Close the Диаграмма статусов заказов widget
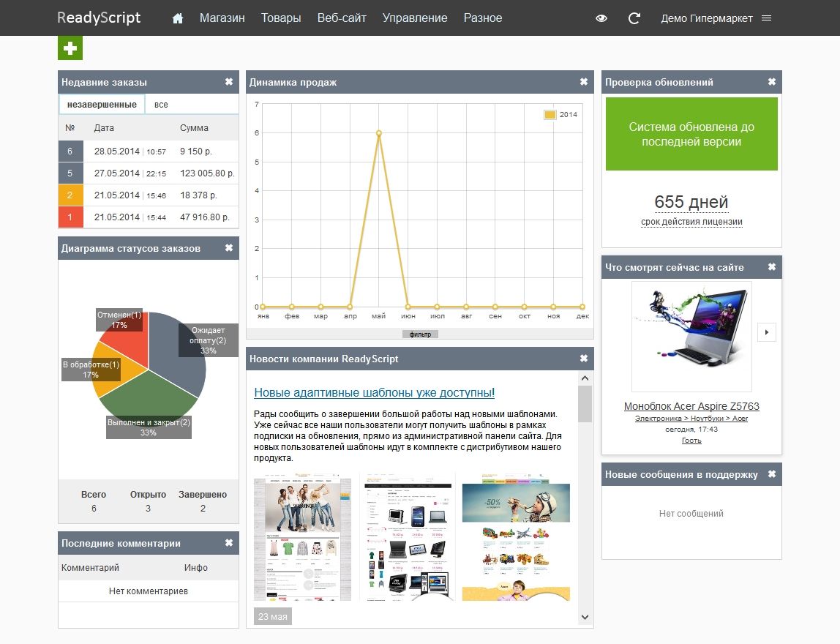840x644 pixels. 229,248
